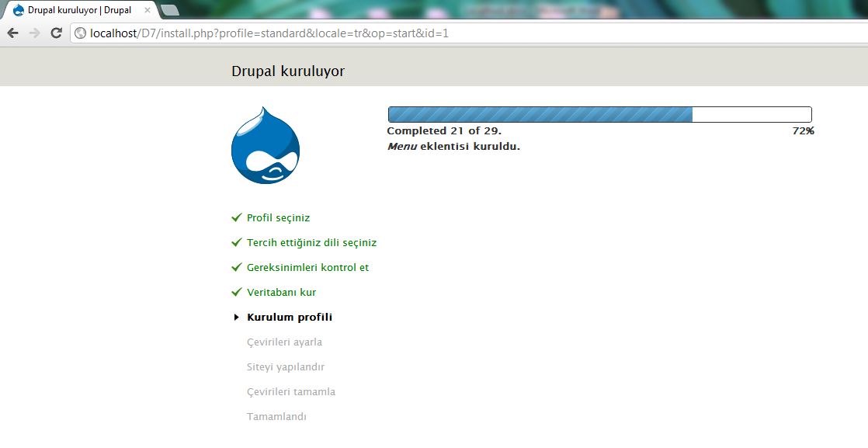Click the checkmark beside Tercih ettiğiniz dili seçiniz
Viewport: 868px width, 448px height.
[237, 242]
